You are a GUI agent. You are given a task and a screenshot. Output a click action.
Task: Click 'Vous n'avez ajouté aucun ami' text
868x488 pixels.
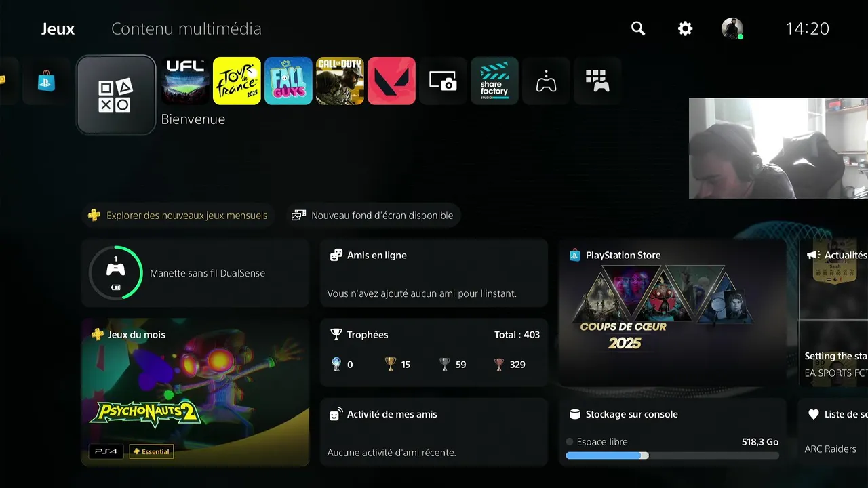click(422, 293)
